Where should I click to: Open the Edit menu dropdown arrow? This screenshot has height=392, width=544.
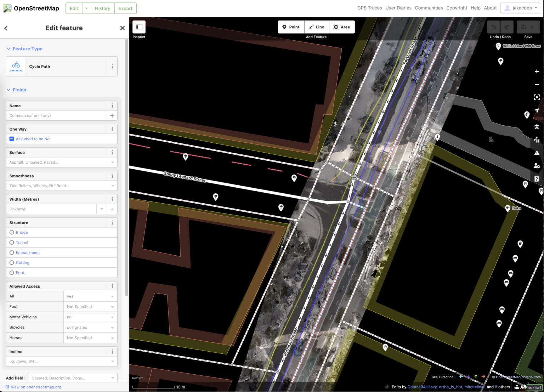click(x=86, y=8)
